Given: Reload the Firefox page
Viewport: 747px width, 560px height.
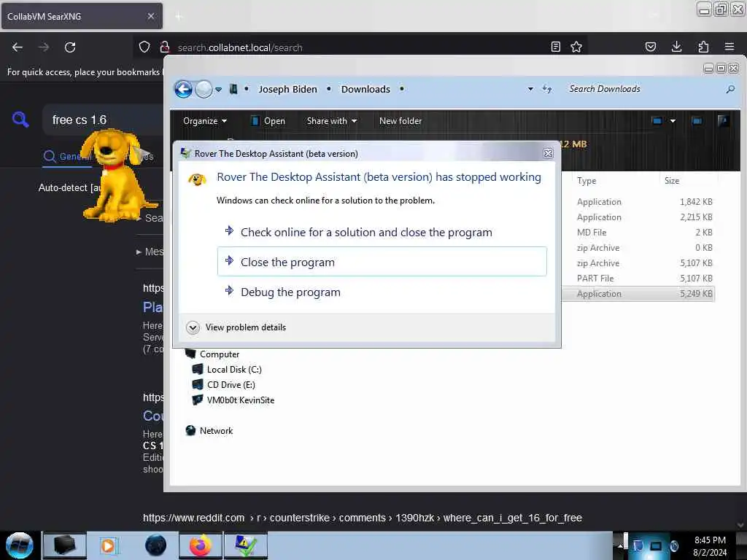Looking at the screenshot, I should (70, 47).
